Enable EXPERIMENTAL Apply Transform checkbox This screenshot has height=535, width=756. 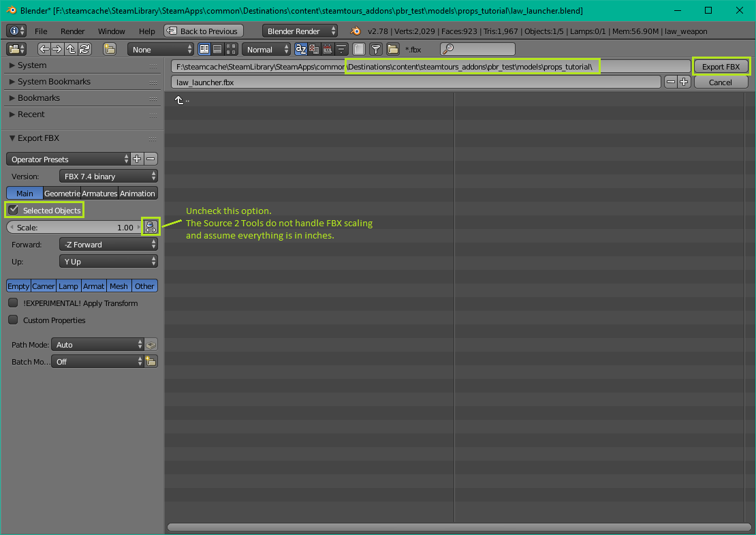(14, 303)
